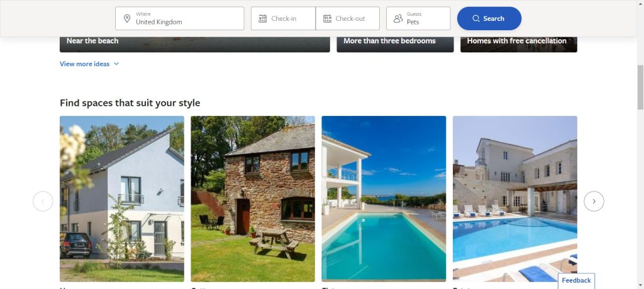Click the check-out calendar icon
Viewport: 644px width, 289px height.
click(327, 18)
